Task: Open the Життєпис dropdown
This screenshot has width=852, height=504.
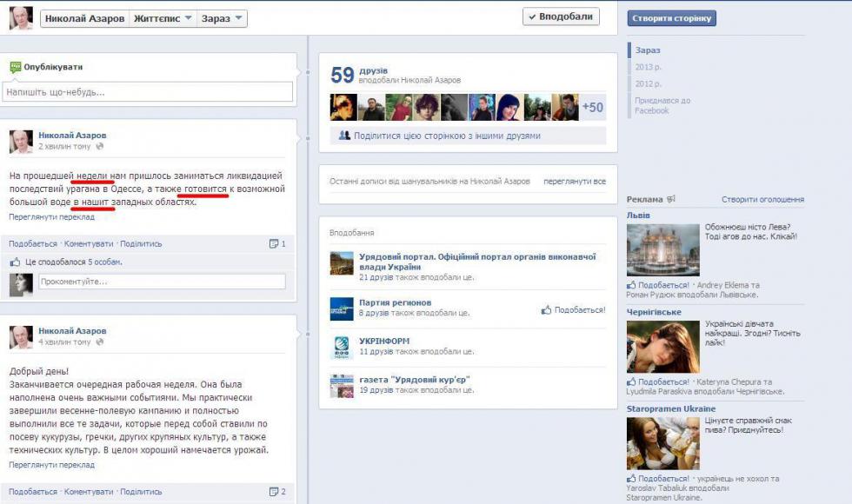Action: click(163, 18)
